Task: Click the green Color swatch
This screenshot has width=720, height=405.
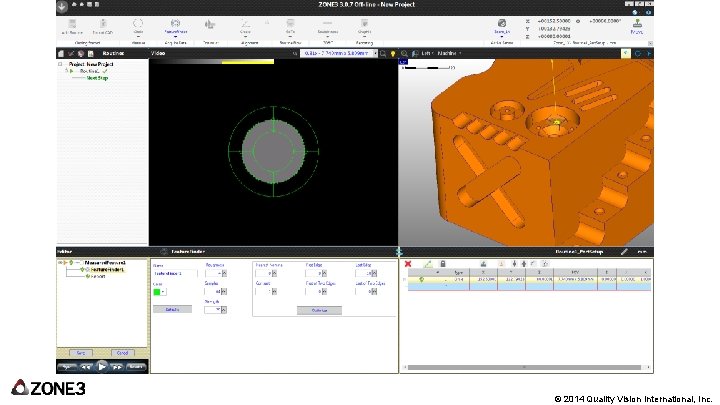Action: click(157, 292)
